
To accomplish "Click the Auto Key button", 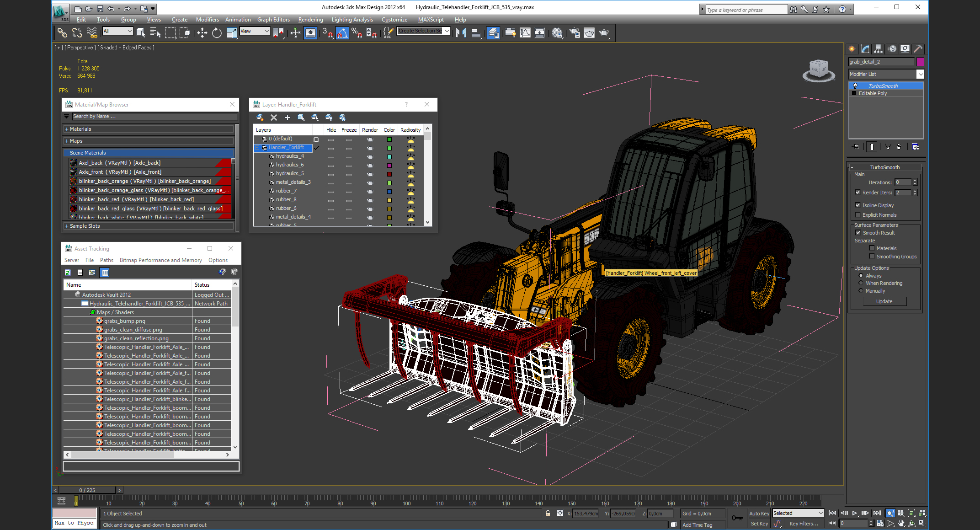I will (x=759, y=514).
